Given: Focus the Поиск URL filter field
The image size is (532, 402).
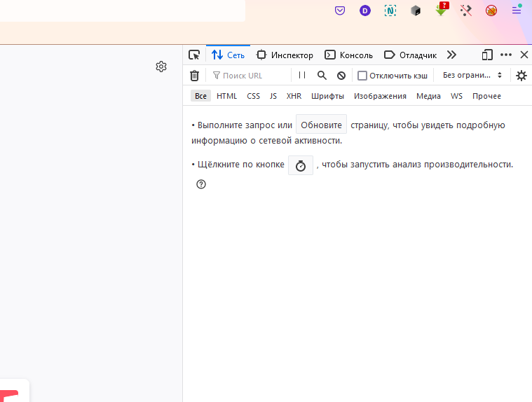Looking at the screenshot, I should [x=249, y=76].
